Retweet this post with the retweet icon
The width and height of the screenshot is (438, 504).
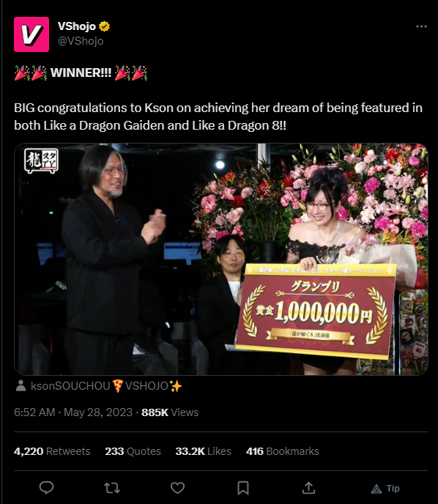point(112,488)
